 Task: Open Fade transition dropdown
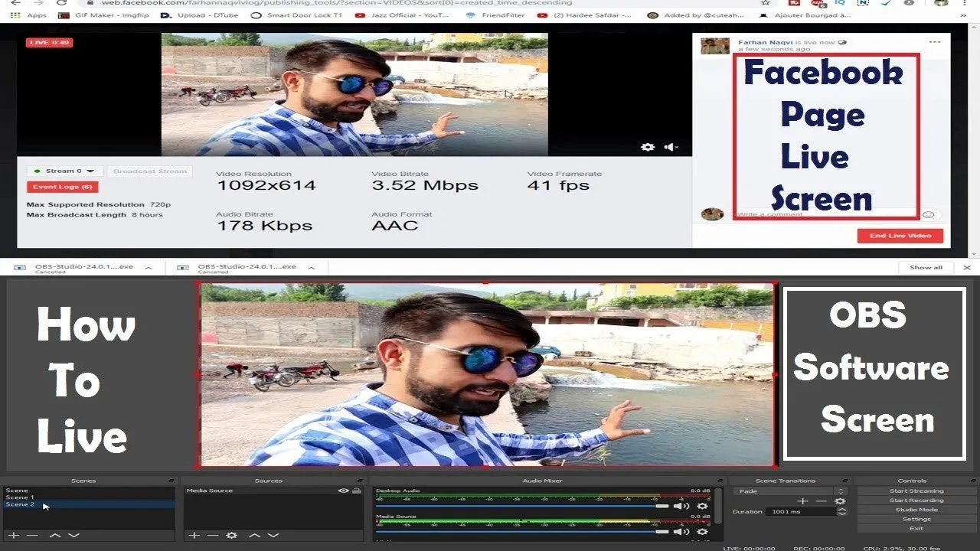tap(789, 491)
